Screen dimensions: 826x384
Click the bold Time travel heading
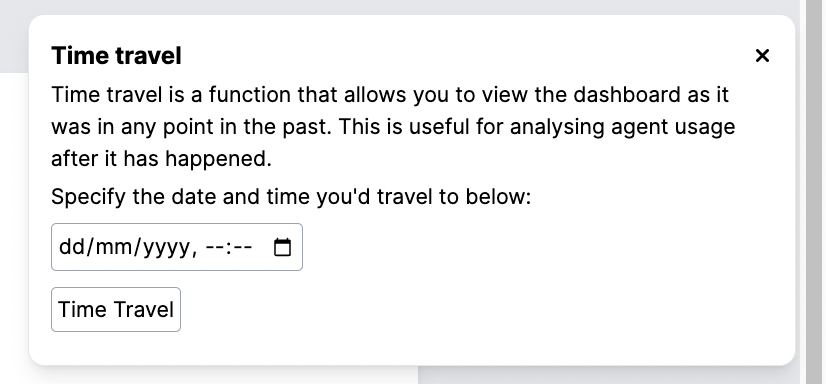pyautogui.click(x=116, y=56)
